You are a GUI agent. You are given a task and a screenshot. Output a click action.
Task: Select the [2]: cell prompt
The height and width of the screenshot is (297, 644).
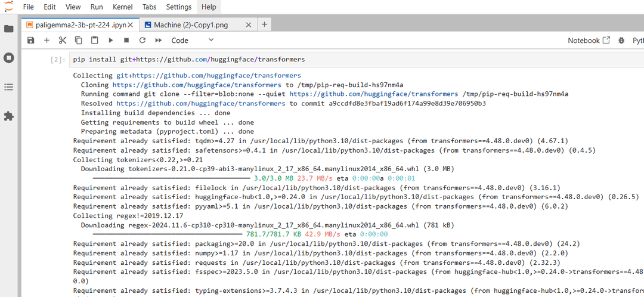[58, 60]
